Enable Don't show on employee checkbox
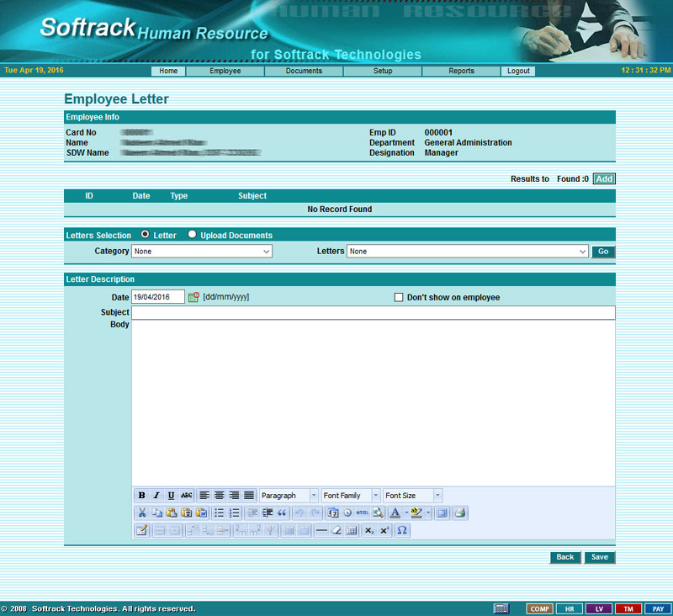Image resolution: width=673 pixels, height=616 pixels. pos(399,297)
